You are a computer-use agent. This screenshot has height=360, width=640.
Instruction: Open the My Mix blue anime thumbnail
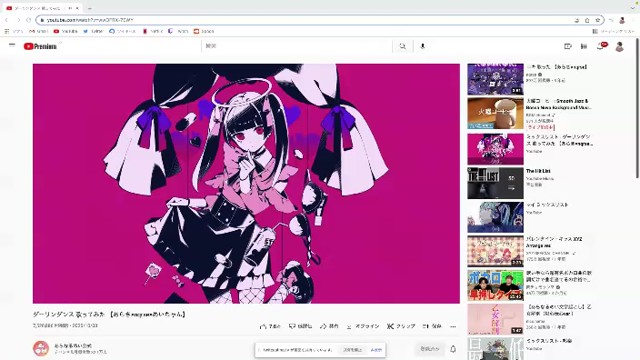pyautogui.click(x=495, y=217)
